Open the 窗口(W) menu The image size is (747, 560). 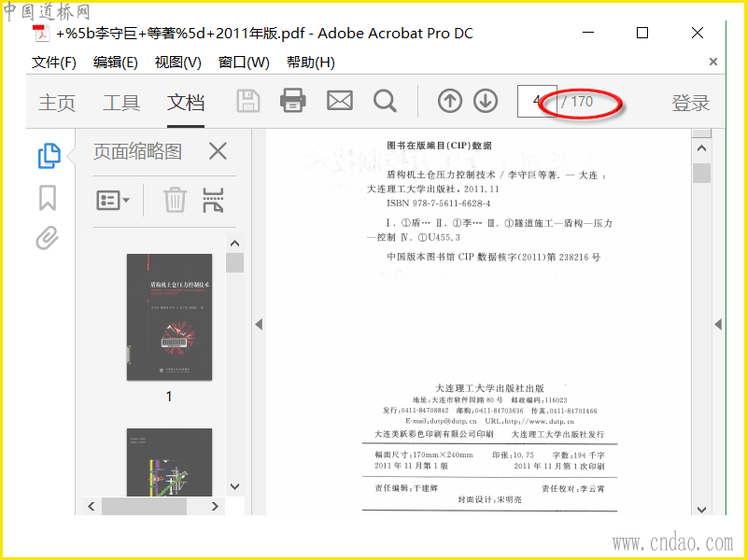pyautogui.click(x=244, y=62)
